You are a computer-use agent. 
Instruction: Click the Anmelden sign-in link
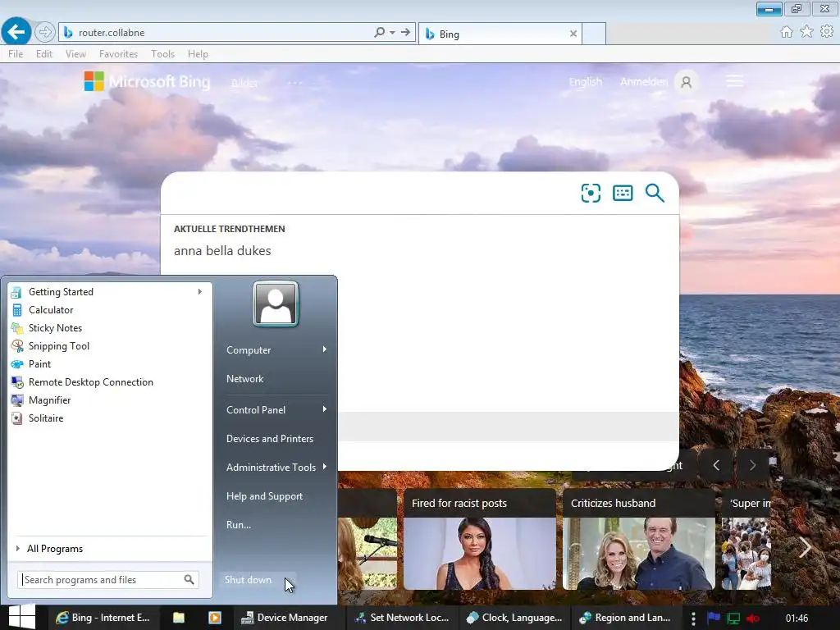tap(644, 82)
